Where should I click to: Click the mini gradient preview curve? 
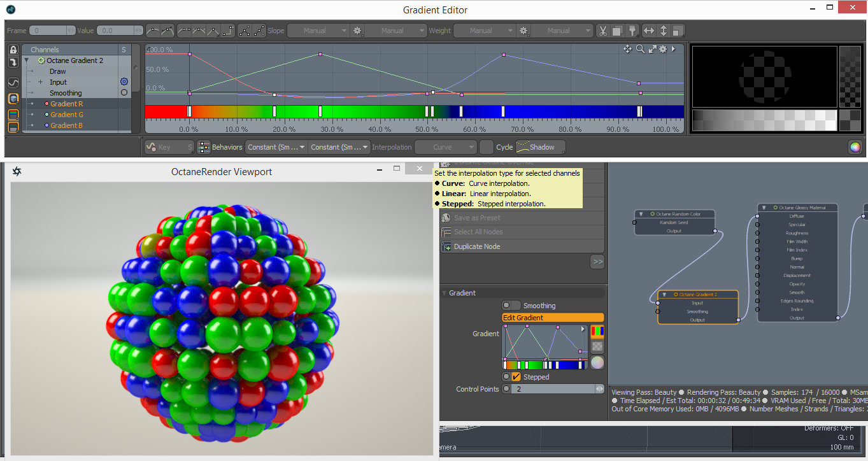pos(545,347)
